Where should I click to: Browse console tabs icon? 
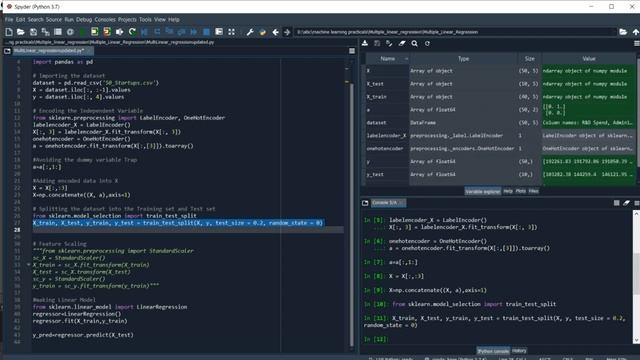(365, 203)
